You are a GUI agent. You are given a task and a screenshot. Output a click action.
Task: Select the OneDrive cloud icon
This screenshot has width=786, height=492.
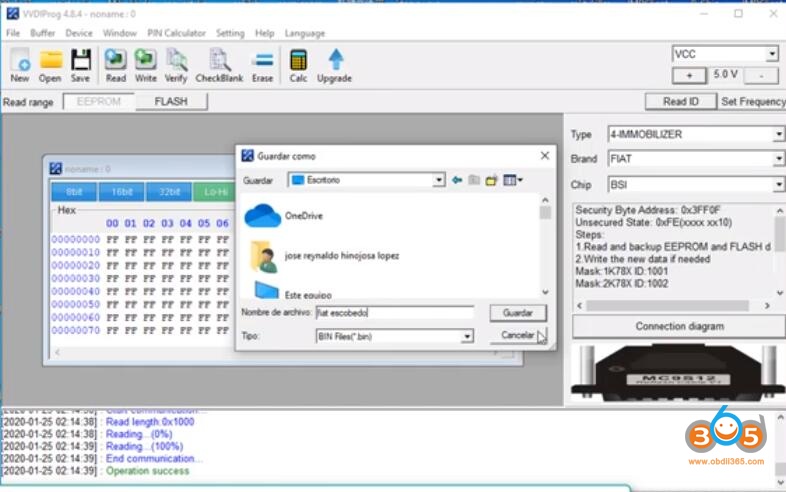point(262,216)
